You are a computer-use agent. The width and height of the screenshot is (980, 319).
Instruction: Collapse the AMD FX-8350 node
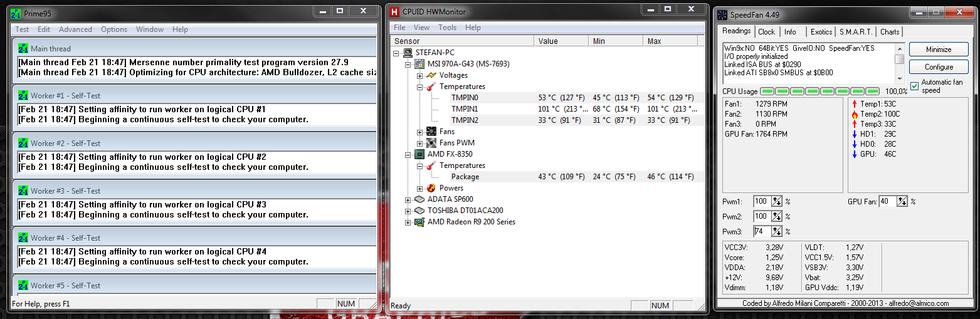click(x=408, y=155)
